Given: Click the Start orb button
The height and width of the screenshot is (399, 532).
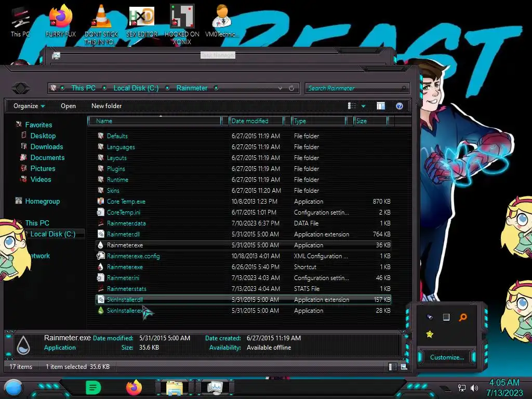Looking at the screenshot, I should click(x=14, y=388).
